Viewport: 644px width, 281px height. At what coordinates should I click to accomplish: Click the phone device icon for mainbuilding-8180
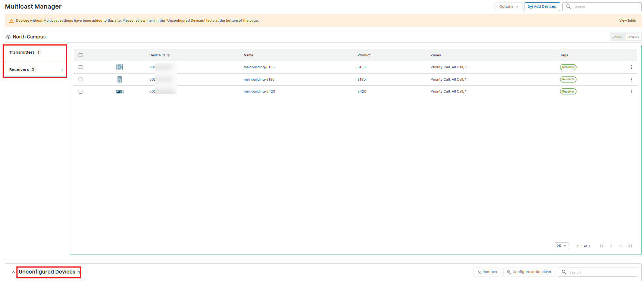119,79
